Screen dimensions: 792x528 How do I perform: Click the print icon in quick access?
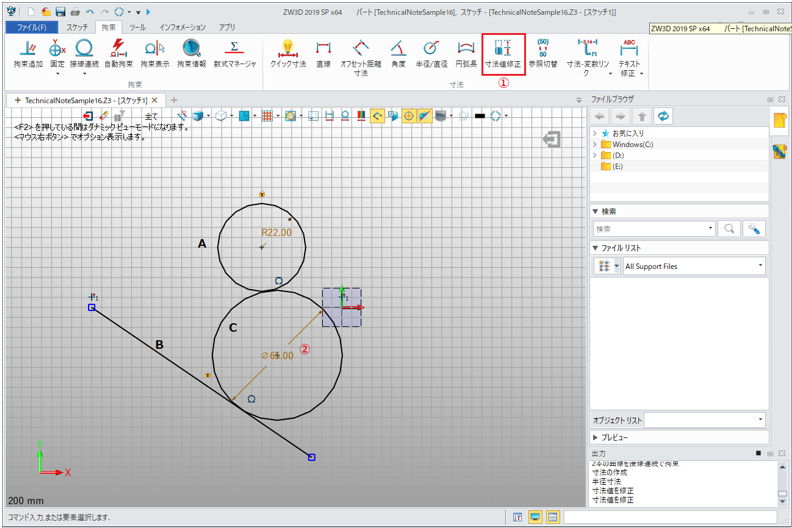point(75,12)
